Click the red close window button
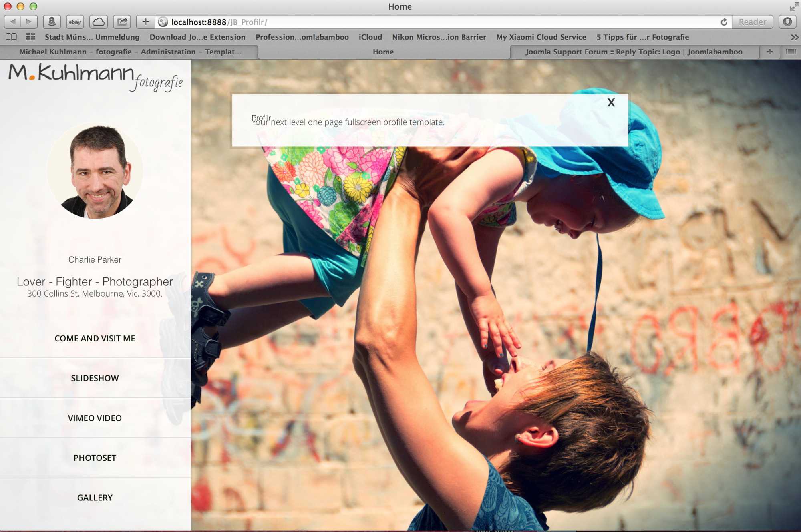The height and width of the screenshot is (532, 801). coord(8,6)
